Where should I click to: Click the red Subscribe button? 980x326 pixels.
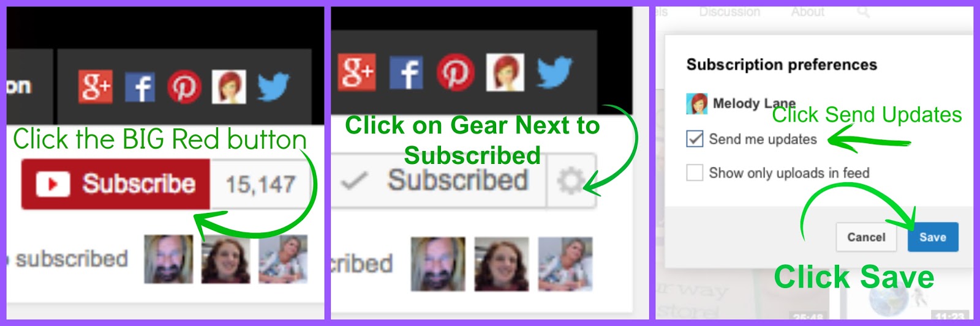[x=116, y=184]
